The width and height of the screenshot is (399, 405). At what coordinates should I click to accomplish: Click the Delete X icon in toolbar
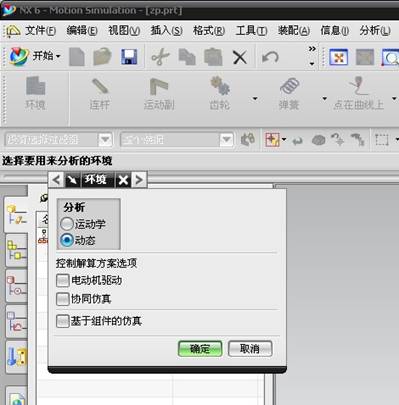click(x=240, y=57)
